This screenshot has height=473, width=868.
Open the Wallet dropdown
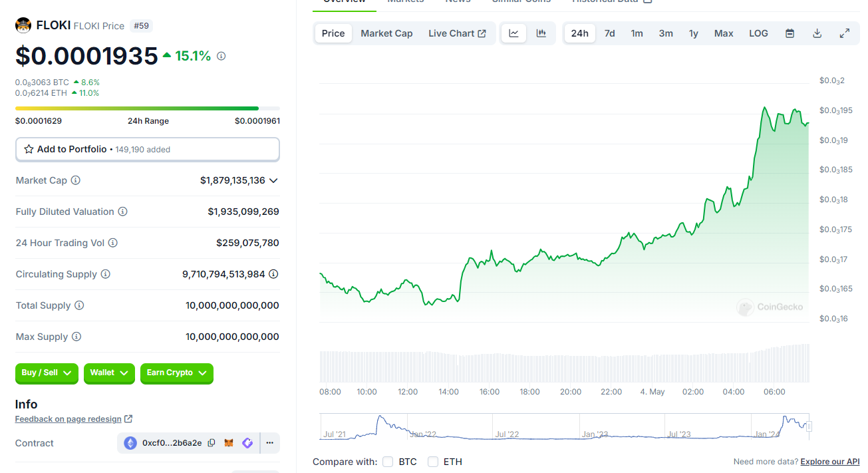[109, 373]
